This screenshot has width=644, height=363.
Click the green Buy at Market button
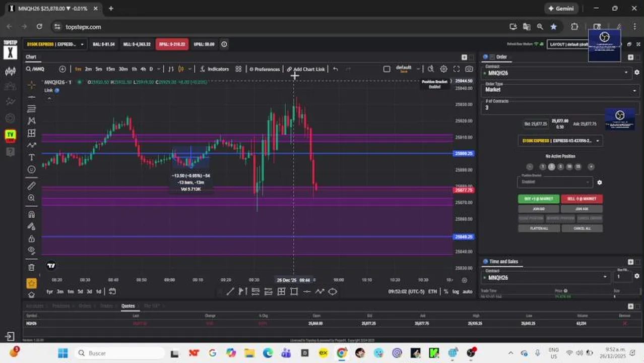pos(539,199)
